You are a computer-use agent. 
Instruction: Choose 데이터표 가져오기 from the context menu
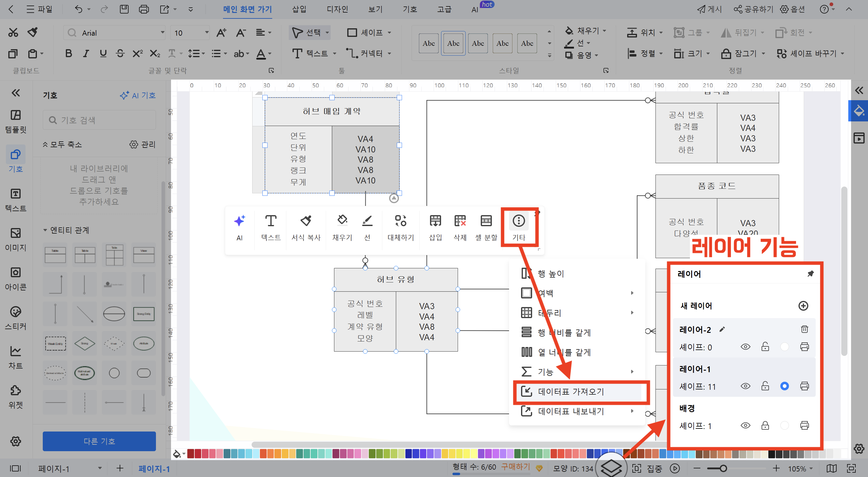571,392
